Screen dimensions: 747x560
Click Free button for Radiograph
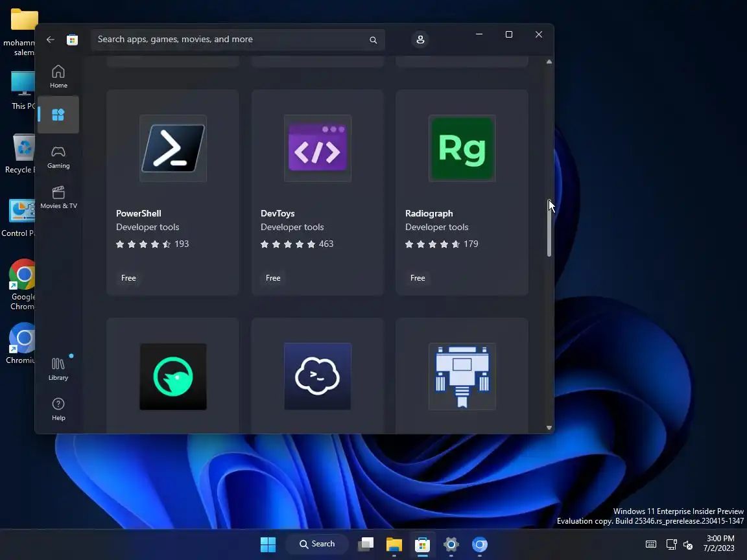(x=418, y=277)
